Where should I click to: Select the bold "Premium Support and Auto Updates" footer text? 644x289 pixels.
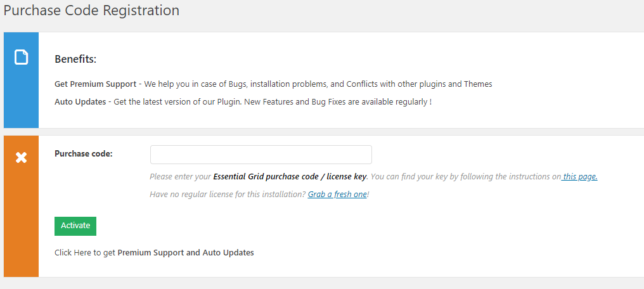[x=186, y=252]
